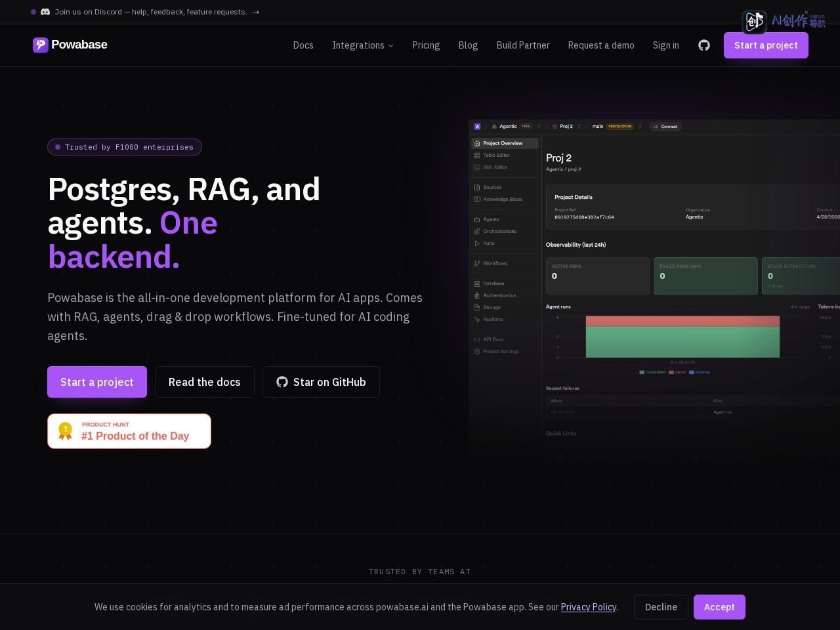Click the 'TRUSTED BY TEAMS AT' label
This screenshot has height=630, width=840.
(x=420, y=572)
